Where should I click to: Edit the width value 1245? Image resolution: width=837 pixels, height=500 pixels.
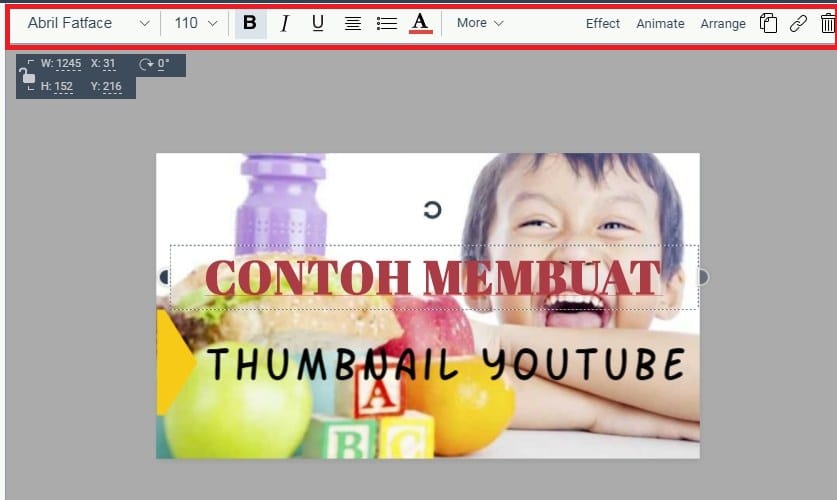click(x=69, y=64)
